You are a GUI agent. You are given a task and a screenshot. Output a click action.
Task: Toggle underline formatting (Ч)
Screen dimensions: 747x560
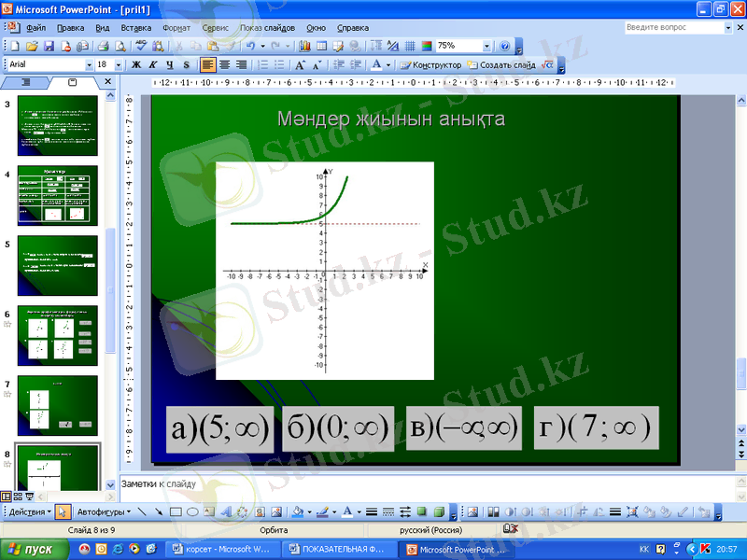[x=169, y=65]
